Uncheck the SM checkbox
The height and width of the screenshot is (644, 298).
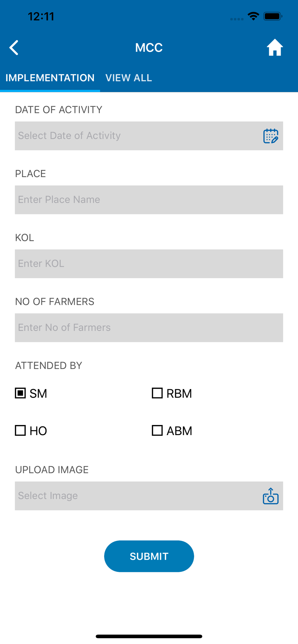20,393
